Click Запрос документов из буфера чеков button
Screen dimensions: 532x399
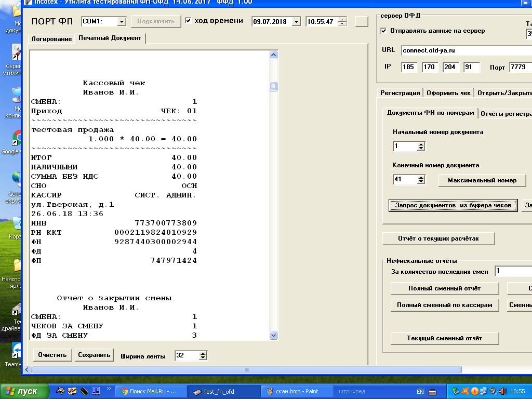pos(453,205)
